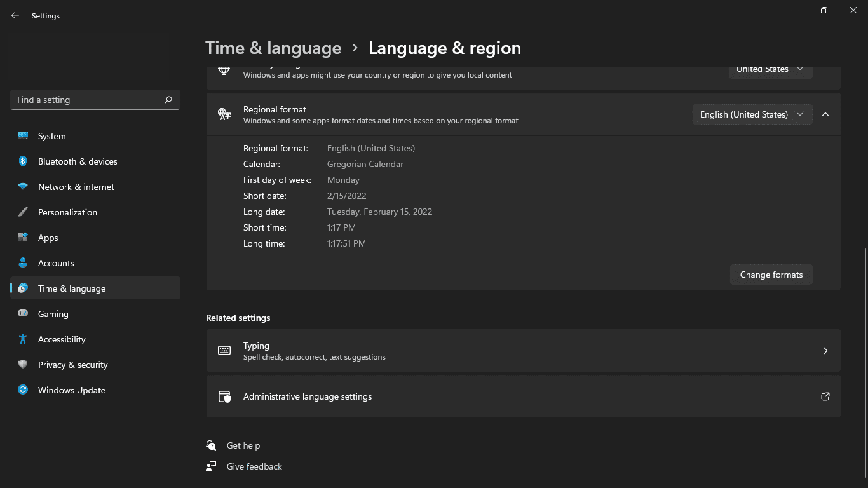The width and height of the screenshot is (868, 488).
Task: Open the English (United States) format dropdown
Action: click(x=752, y=114)
